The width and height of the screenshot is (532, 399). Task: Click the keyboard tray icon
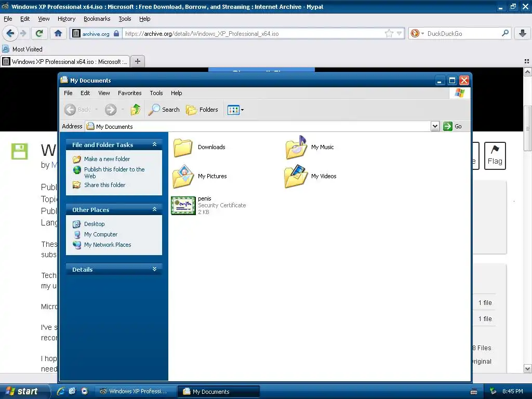coord(474,392)
